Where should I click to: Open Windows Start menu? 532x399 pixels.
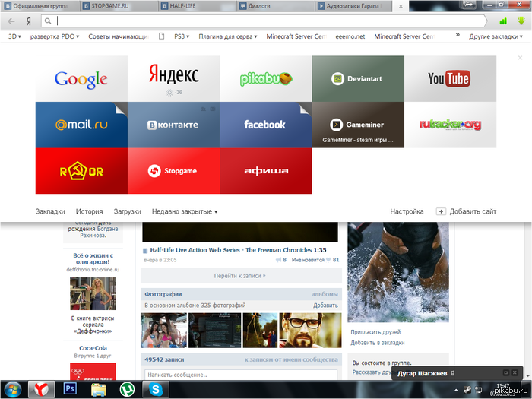[13, 389]
